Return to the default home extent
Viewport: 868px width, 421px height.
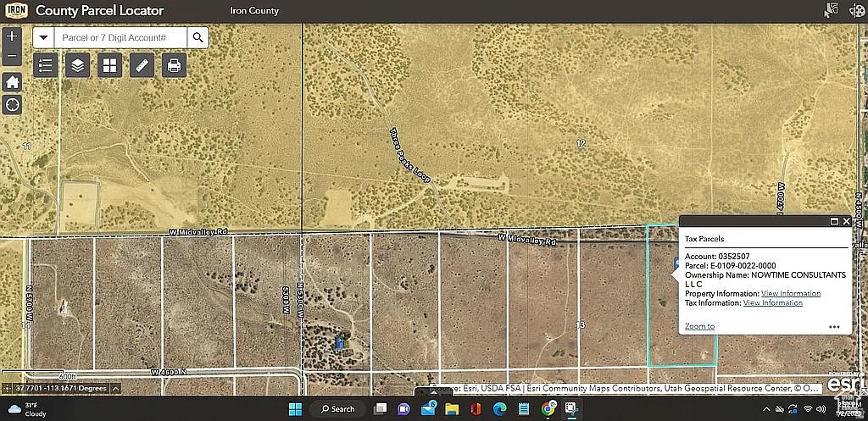[12, 81]
